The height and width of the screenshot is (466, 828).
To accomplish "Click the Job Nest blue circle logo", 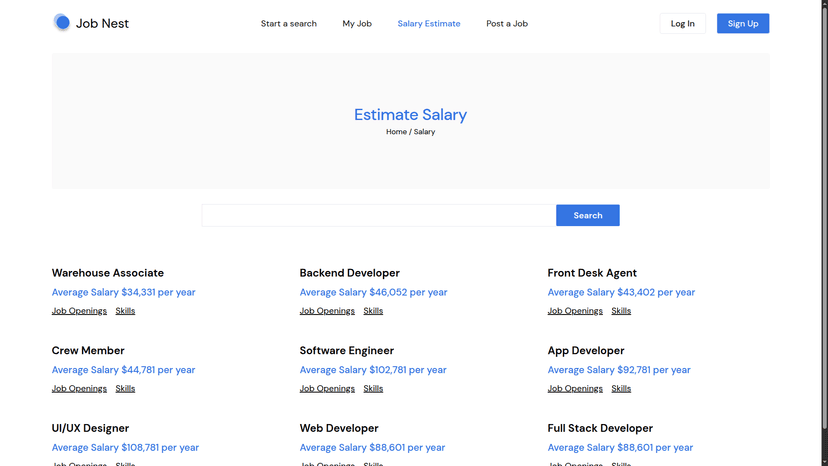I will tap(62, 22).
